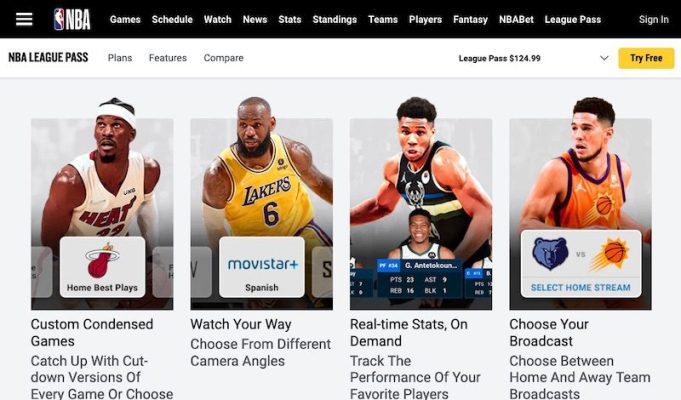Open the Features tab
Screen dimensions: 681x400
coord(168,58)
